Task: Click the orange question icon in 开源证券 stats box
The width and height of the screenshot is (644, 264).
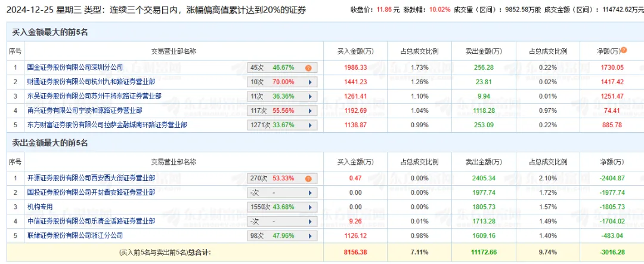Action: [308, 179]
